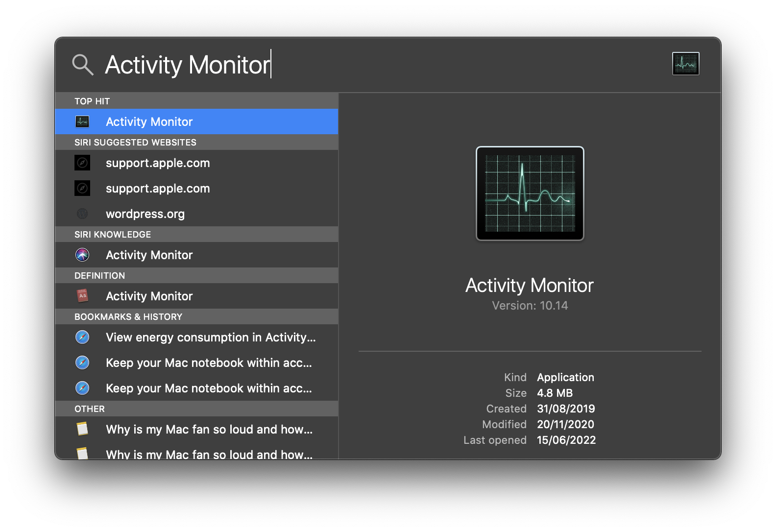Click the Dictionary icon under Definition
Image resolution: width=776 pixels, height=532 pixels.
pos(82,296)
